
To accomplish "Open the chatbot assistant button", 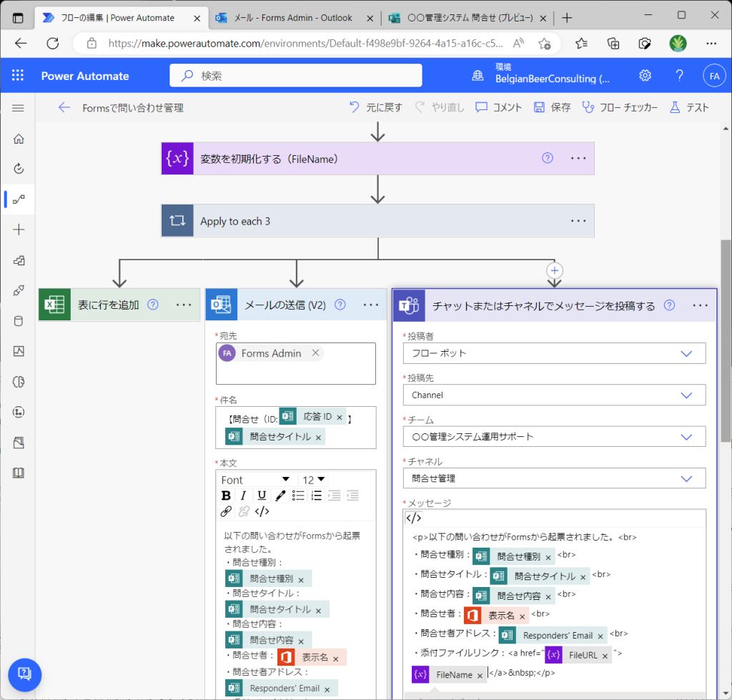I will pyautogui.click(x=24, y=674).
